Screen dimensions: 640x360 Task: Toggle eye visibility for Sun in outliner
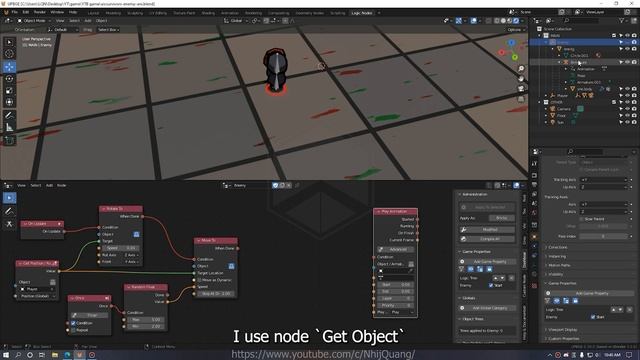(627, 122)
